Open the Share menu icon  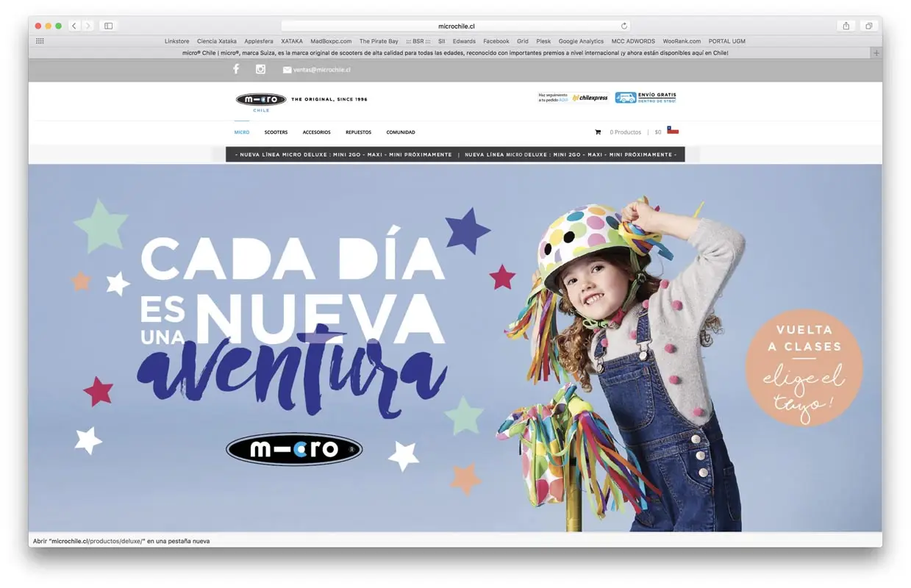tap(846, 26)
